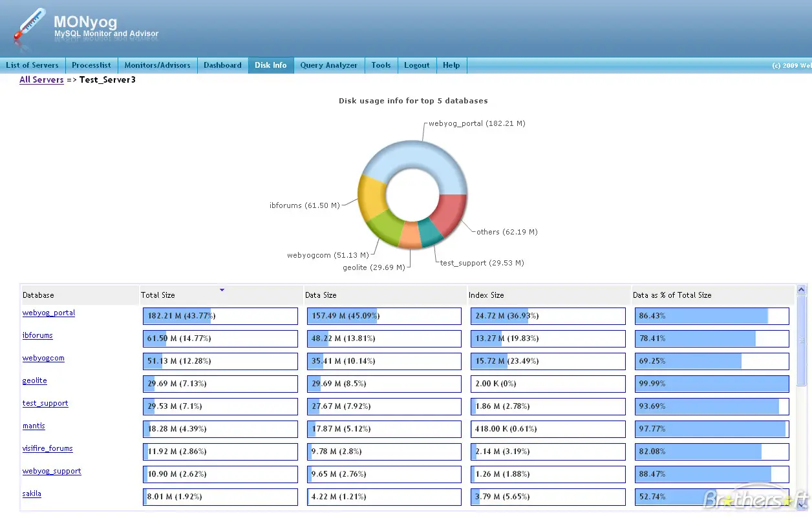The width and height of the screenshot is (812, 520).
Task: Open the webyogcom database link
Action: click(x=43, y=358)
